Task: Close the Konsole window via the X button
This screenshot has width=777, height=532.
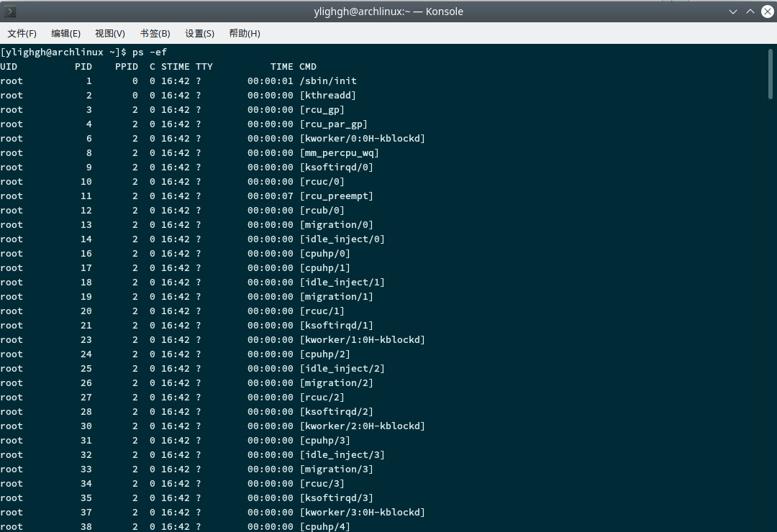Action: 765,11
